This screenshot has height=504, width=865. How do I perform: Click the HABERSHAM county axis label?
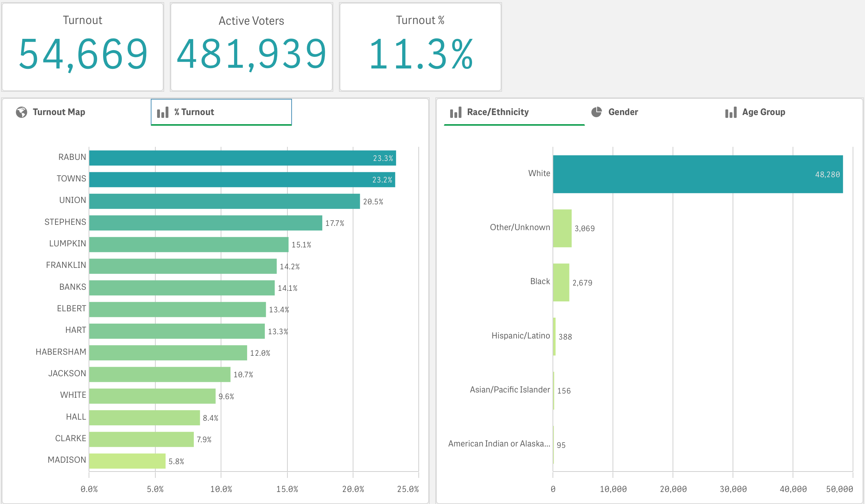(61, 352)
